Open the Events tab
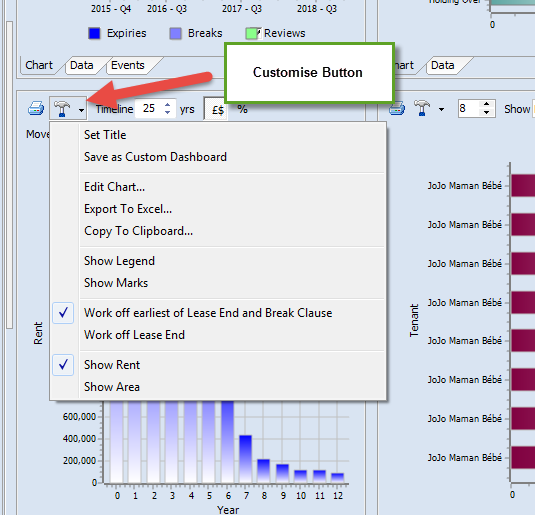The width and height of the screenshot is (535, 515). point(128,65)
